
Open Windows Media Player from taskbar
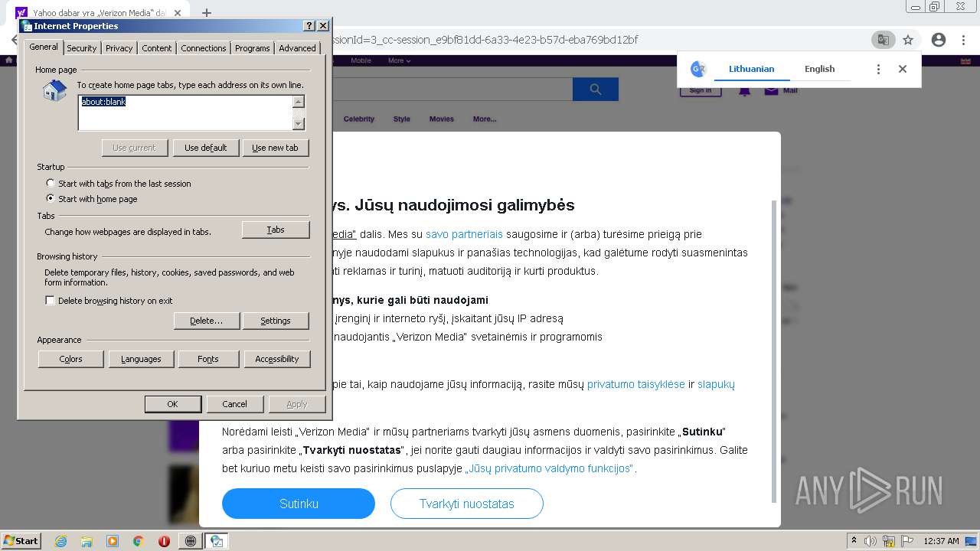113,541
